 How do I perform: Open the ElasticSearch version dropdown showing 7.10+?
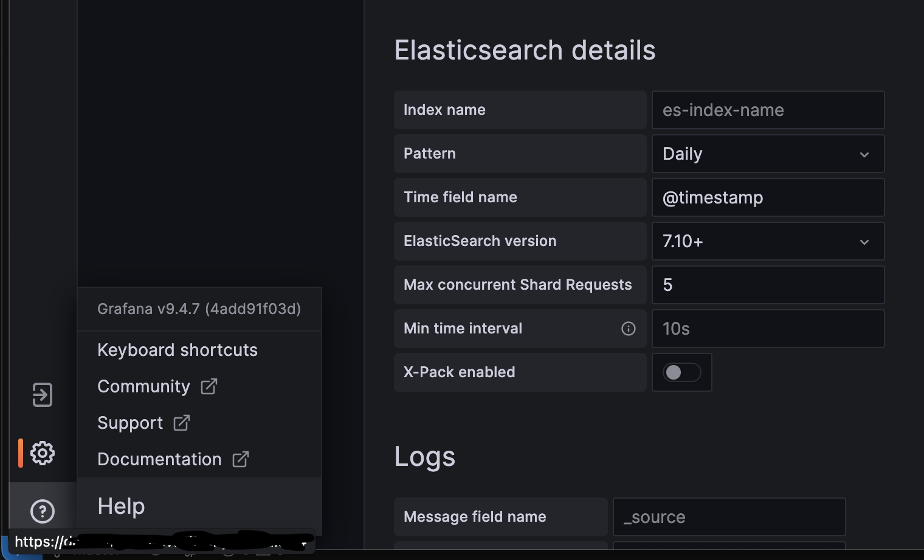pos(768,241)
